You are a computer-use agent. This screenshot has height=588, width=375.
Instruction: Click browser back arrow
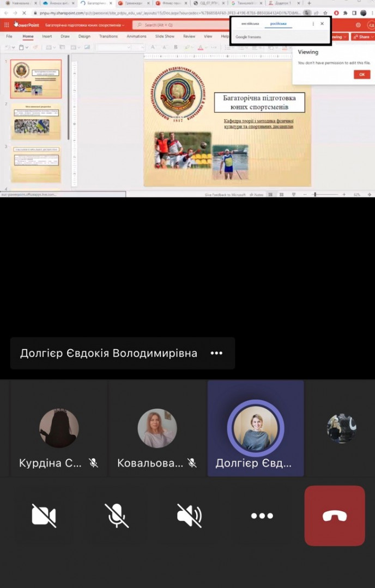(x=6, y=13)
